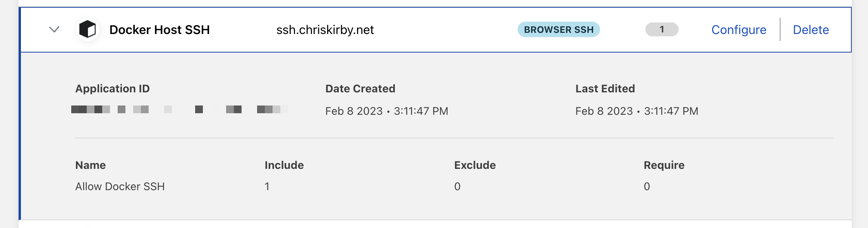Collapse the Docker Host SSH row chevron
The height and width of the screenshot is (228, 868).
(54, 29)
